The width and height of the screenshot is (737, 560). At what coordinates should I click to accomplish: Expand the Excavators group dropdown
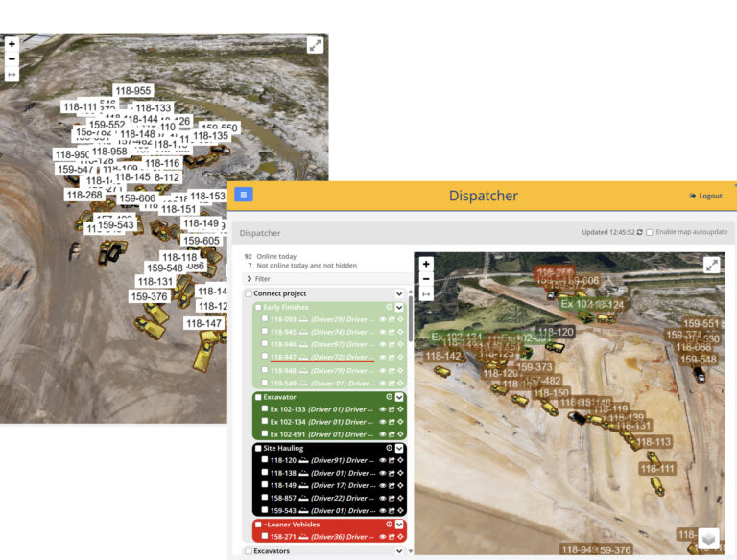point(399,551)
